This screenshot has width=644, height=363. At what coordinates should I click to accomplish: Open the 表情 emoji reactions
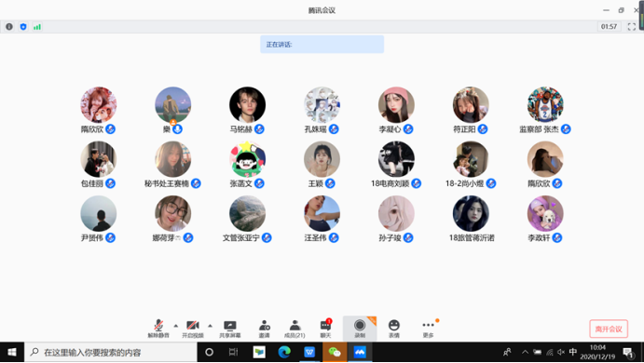pos(394,329)
